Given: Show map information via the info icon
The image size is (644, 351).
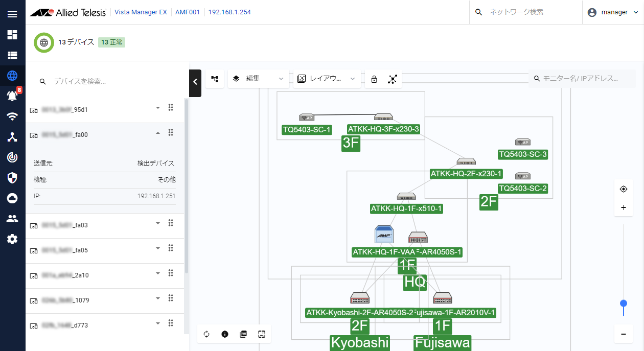Looking at the screenshot, I should (225, 334).
